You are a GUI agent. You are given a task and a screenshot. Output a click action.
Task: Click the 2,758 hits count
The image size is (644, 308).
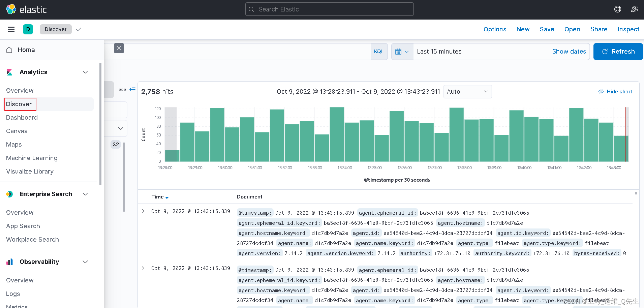pyautogui.click(x=157, y=92)
